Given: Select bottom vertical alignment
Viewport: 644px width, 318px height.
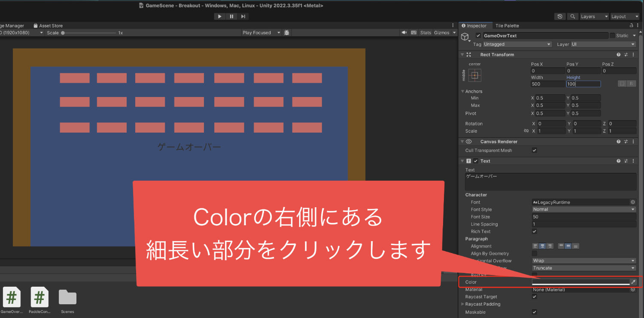Looking at the screenshot, I should 576,246.
